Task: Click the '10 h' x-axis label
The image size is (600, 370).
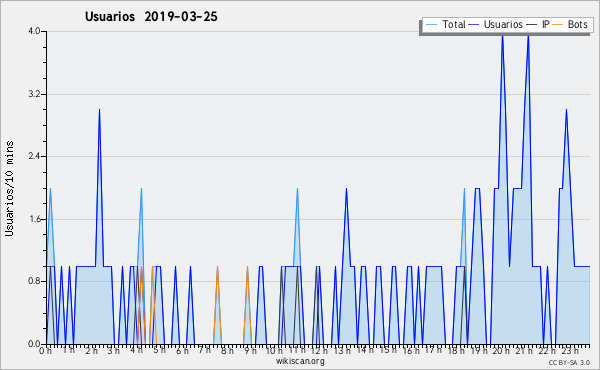Action: tap(274, 350)
